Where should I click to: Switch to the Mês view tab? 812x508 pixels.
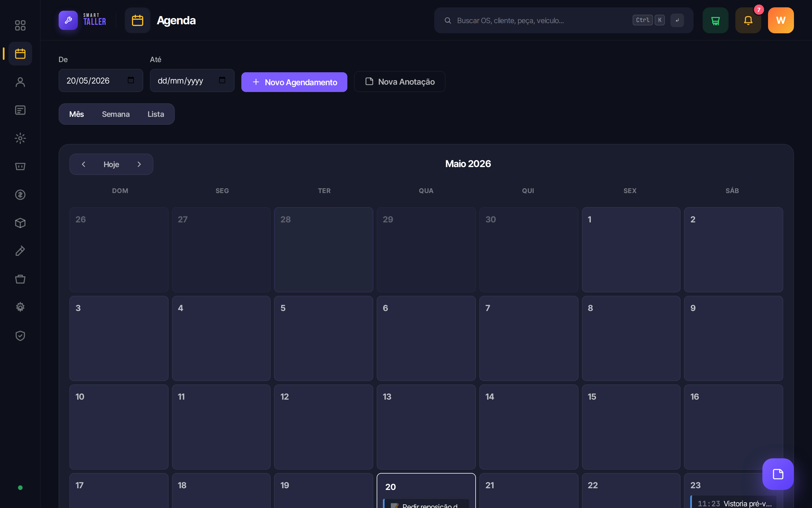[76, 114]
